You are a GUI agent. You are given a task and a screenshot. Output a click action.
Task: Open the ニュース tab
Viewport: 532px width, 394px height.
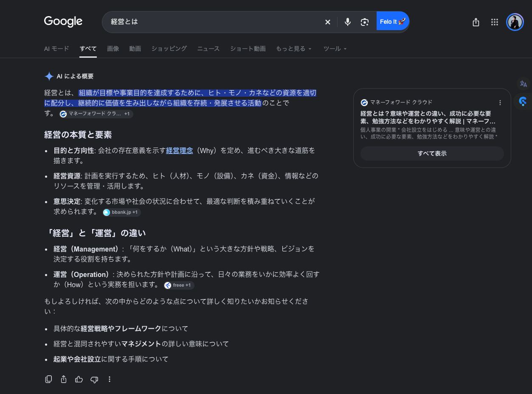click(208, 49)
